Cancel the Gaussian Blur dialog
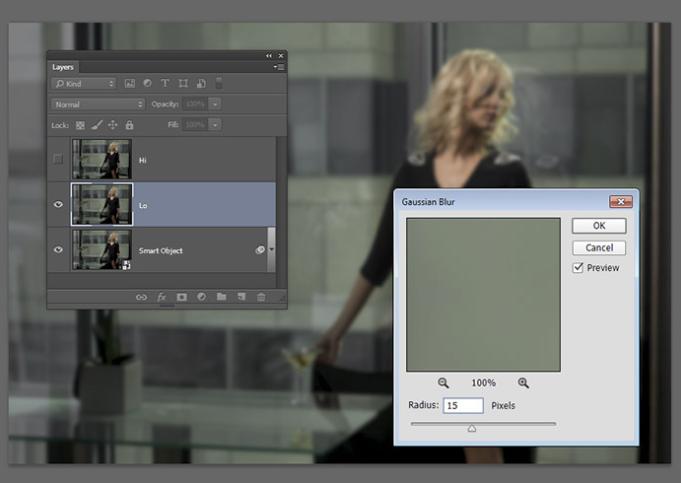This screenshot has width=681, height=483. [599, 247]
